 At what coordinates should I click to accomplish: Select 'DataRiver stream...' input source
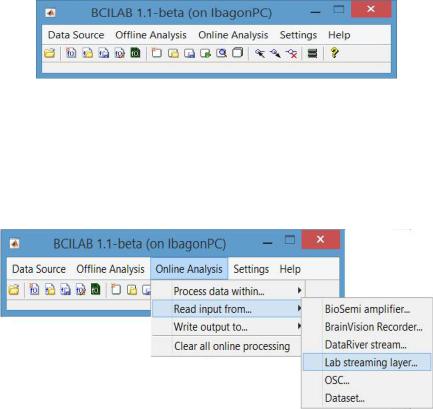(x=367, y=345)
